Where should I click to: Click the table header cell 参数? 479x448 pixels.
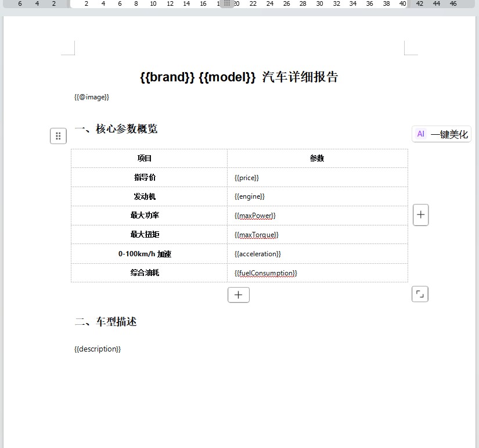tap(318, 159)
